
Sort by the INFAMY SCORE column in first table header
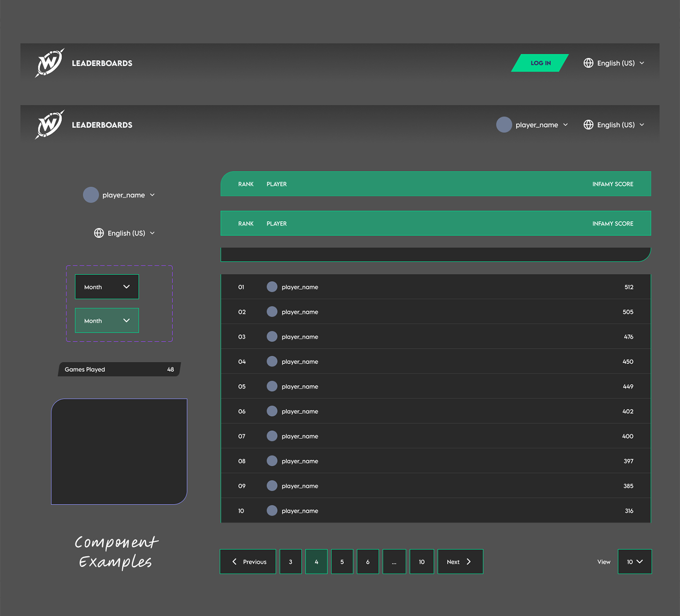tap(612, 184)
